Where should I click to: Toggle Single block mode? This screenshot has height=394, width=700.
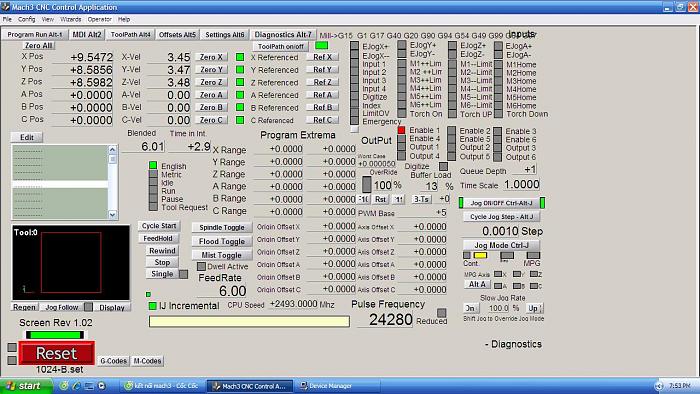point(162,274)
